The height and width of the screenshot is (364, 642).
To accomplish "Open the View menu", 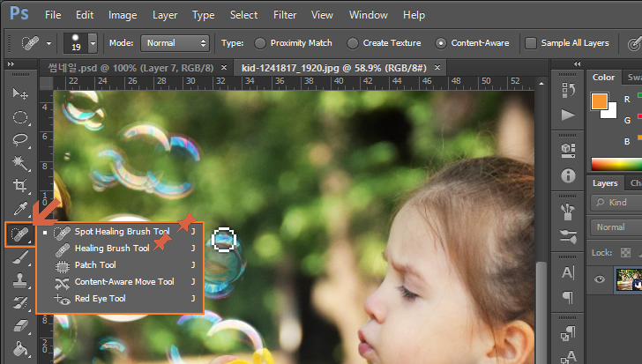I will pyautogui.click(x=322, y=15).
